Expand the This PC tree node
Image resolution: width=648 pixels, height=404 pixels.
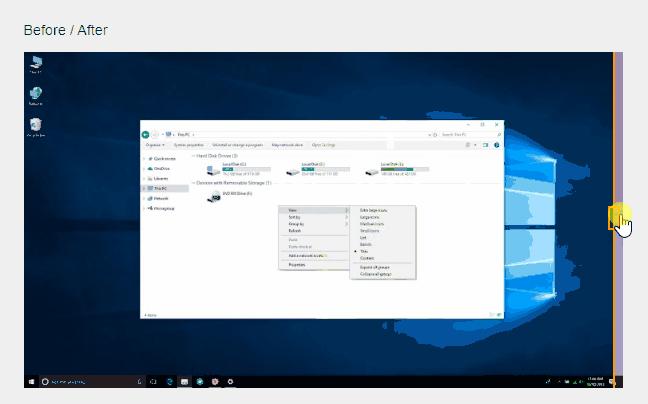(144, 188)
